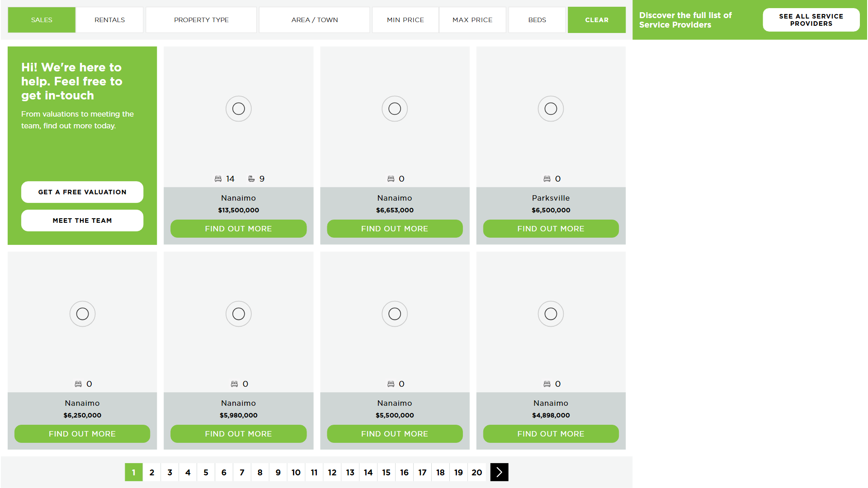
Task: Go to results page 5
Action: 206,472
